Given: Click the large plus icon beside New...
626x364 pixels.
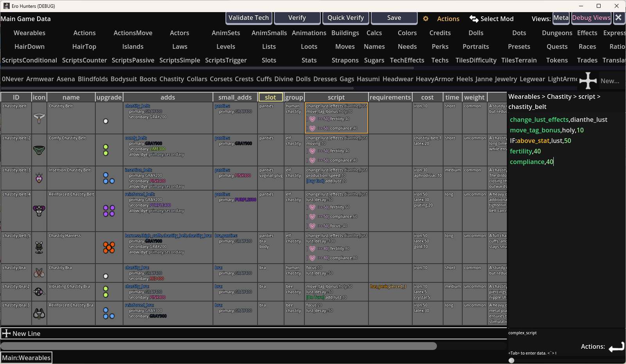Looking at the screenshot, I should 588,81.
